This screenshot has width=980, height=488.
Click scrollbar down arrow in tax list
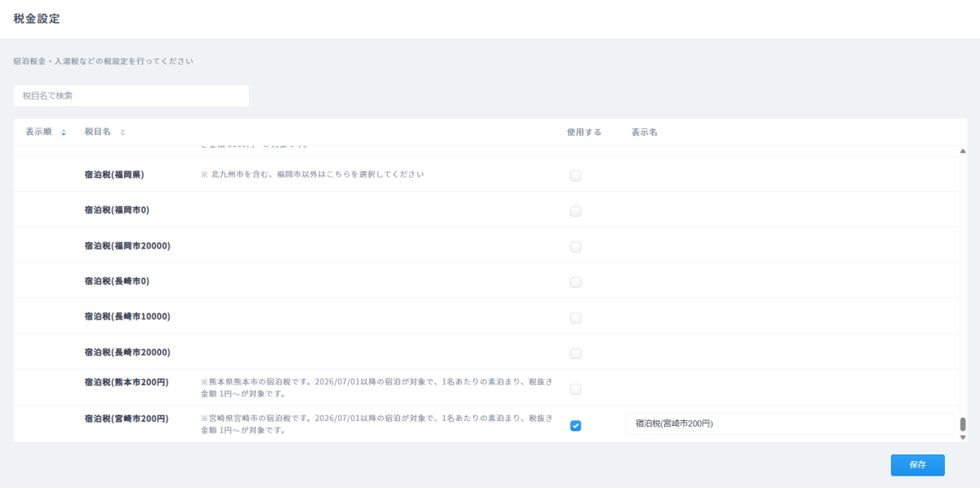pyautogui.click(x=962, y=437)
